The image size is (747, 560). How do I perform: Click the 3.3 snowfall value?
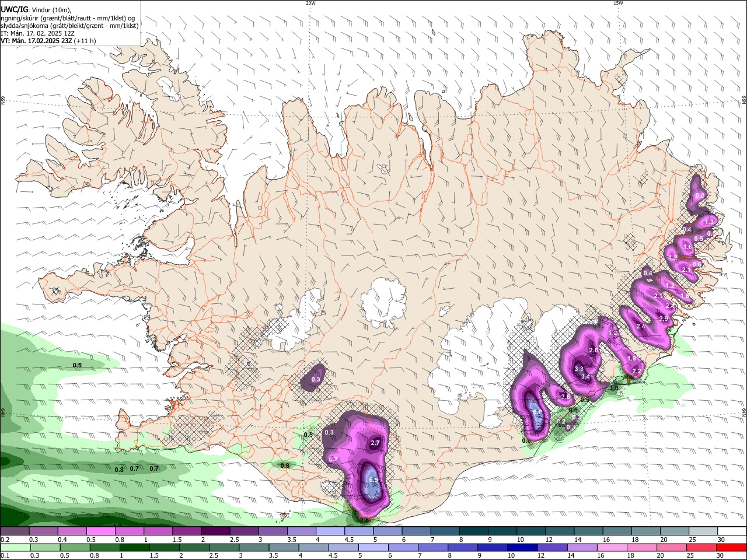click(579, 369)
